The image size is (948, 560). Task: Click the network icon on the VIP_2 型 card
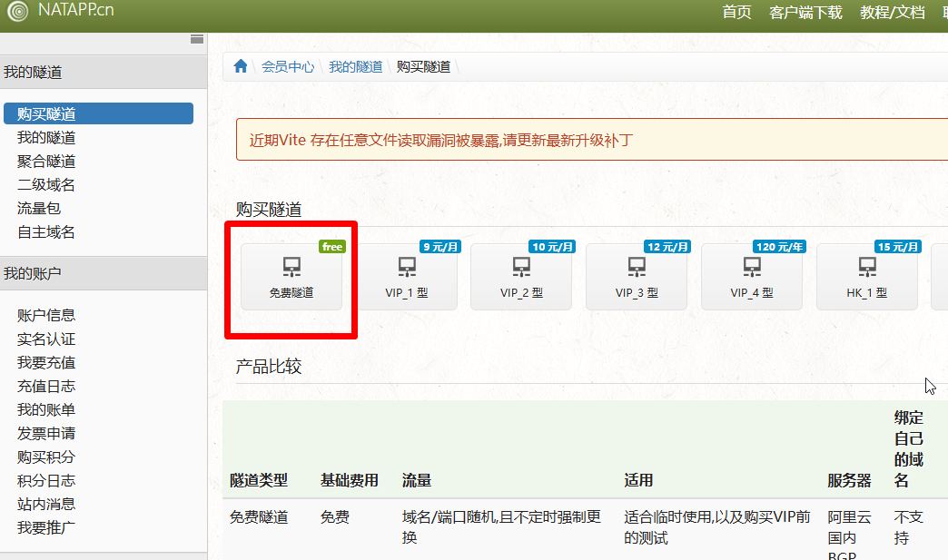tap(522, 267)
